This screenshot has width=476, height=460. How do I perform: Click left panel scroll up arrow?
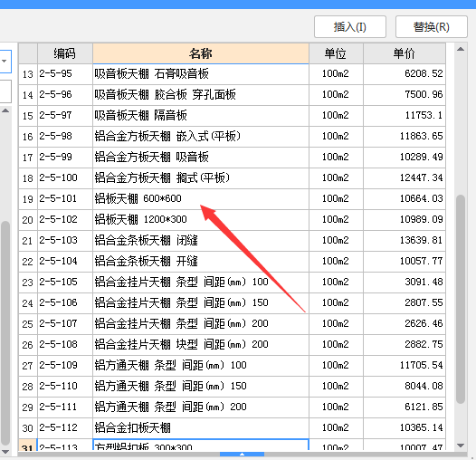click(x=5, y=110)
